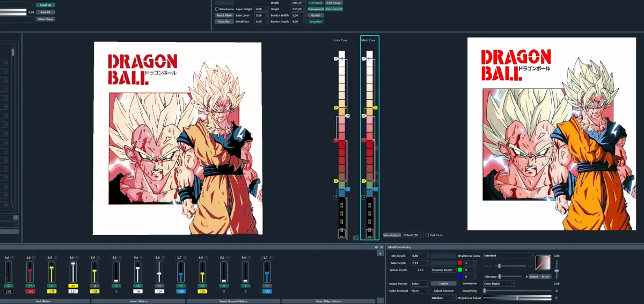Click the blue value label 0.96
Screen dimensions: 644x304
(181, 291)
